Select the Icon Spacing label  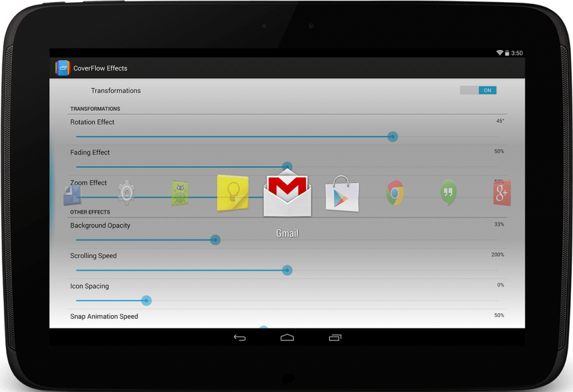point(90,286)
